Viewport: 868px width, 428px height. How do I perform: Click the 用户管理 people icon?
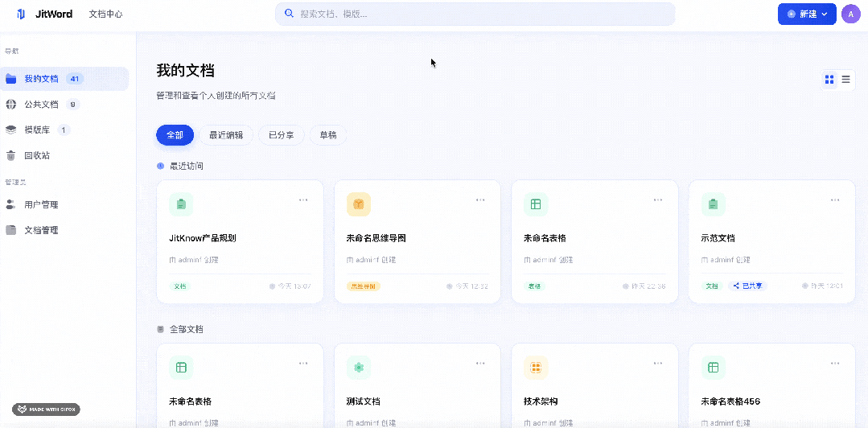pyautogui.click(x=11, y=205)
